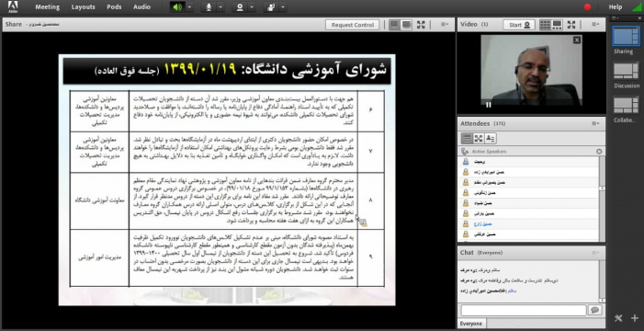The image size is (644, 331).
Task: Toggle full screen in Share pod
Action: click(x=421, y=25)
